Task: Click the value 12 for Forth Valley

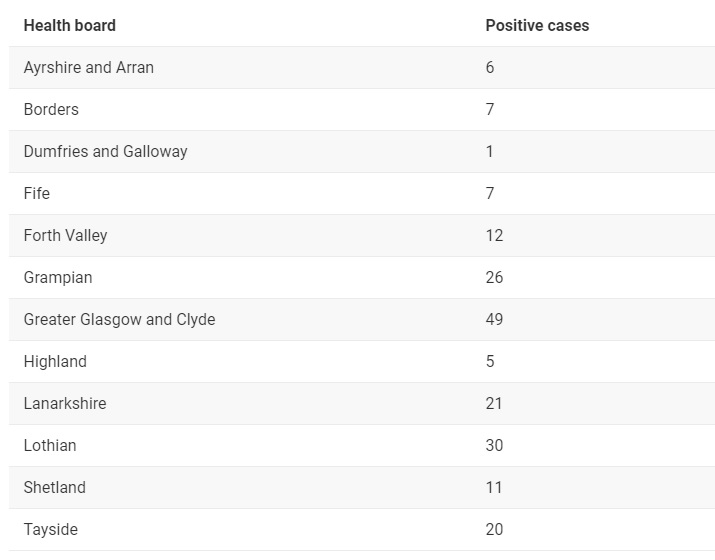Action: click(494, 235)
